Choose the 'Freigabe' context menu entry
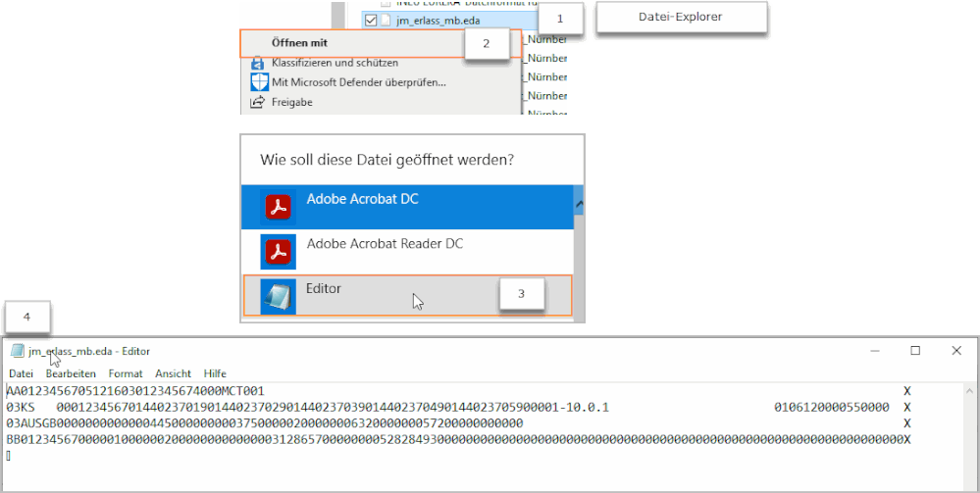Image resolution: width=980 pixels, height=493 pixels. coord(292,102)
